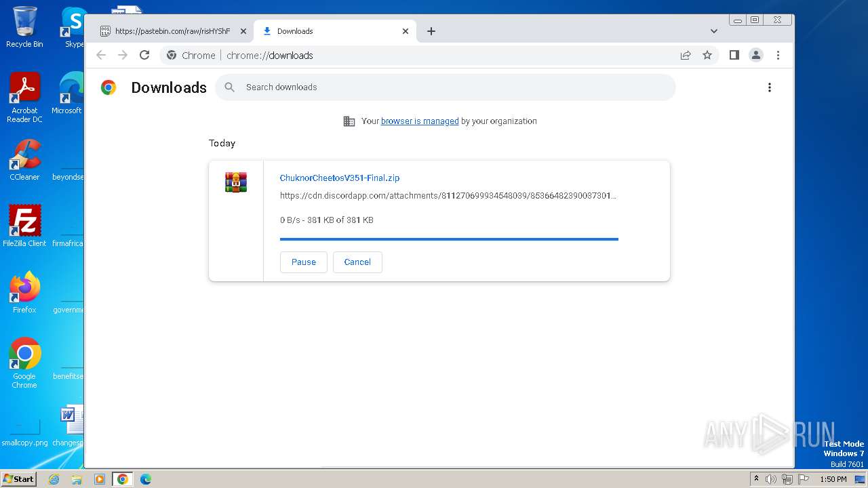Close the pastebin.com tab

click(x=243, y=31)
